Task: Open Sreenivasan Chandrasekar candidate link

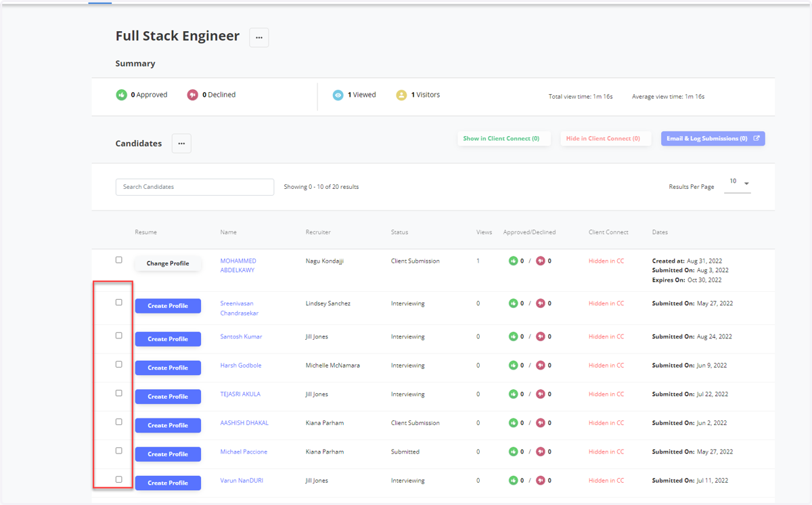Action: point(240,308)
